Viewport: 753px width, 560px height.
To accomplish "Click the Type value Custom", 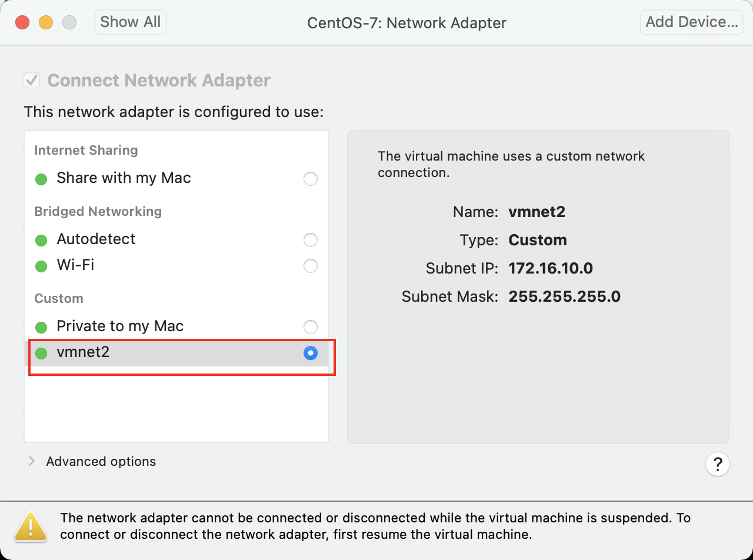I will [x=538, y=240].
